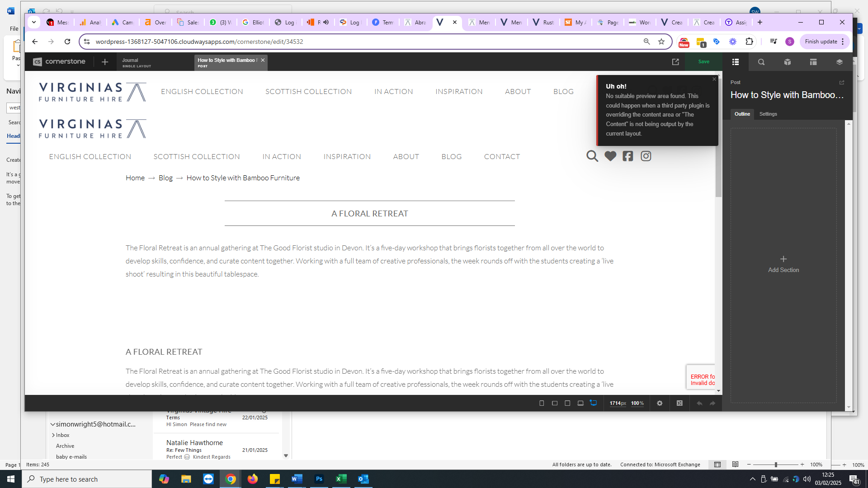Expand the simonwright5@hotmail account folder
Image resolution: width=868 pixels, height=488 pixels.
(x=53, y=424)
